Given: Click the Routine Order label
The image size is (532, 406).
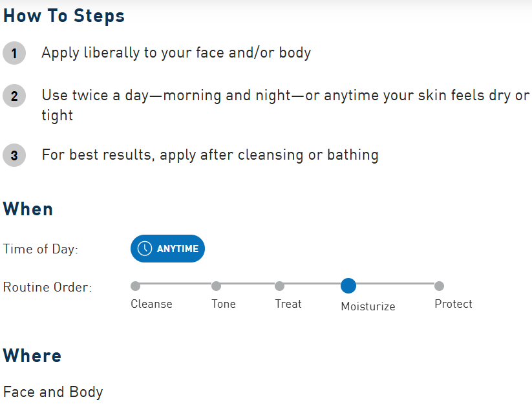Looking at the screenshot, I should click(x=48, y=287).
